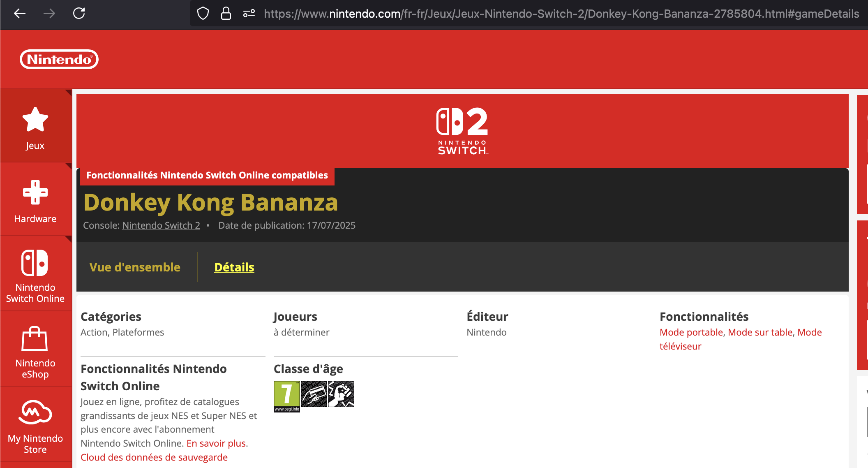Click the Joueurs heading
The height and width of the screenshot is (468, 868).
click(x=295, y=317)
